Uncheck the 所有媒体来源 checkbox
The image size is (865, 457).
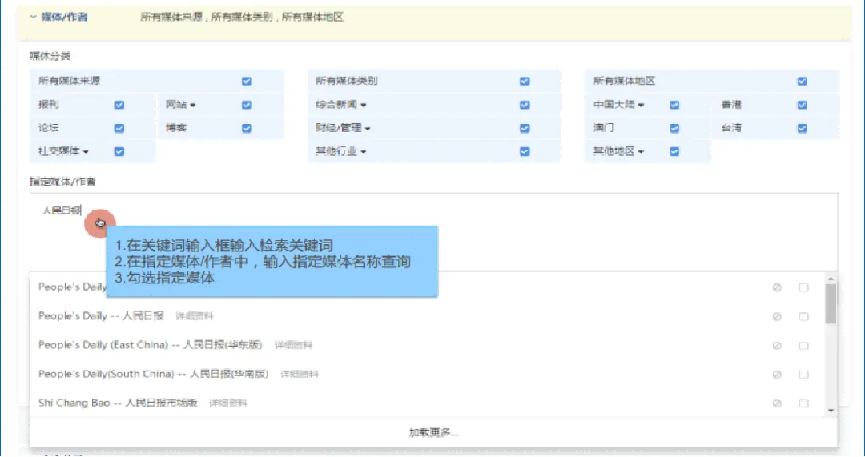(x=246, y=81)
